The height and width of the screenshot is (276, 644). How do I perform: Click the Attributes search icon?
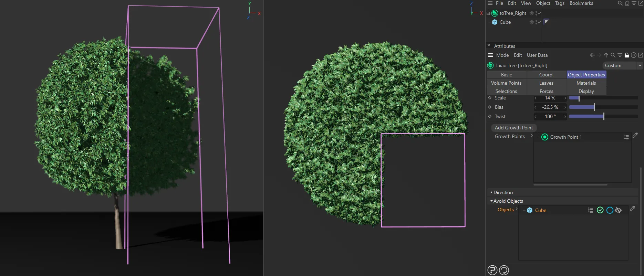(613, 55)
